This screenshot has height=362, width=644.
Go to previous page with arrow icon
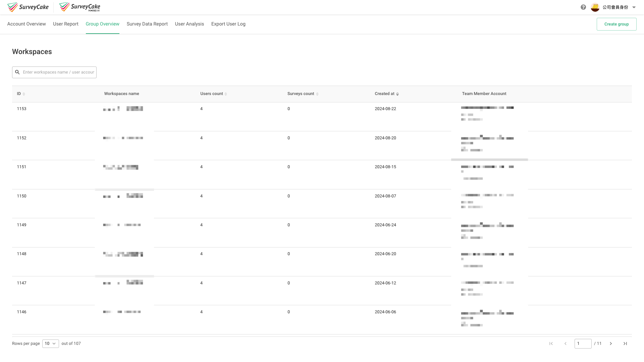[566, 344]
